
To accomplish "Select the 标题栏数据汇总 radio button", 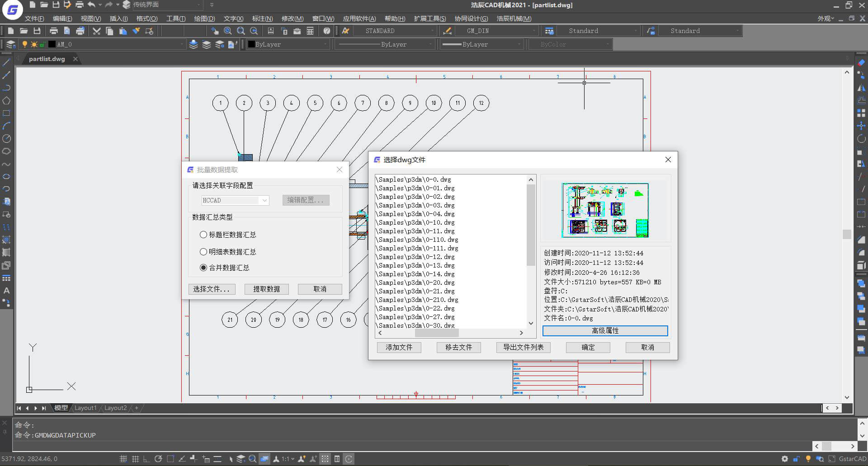I will coord(203,235).
